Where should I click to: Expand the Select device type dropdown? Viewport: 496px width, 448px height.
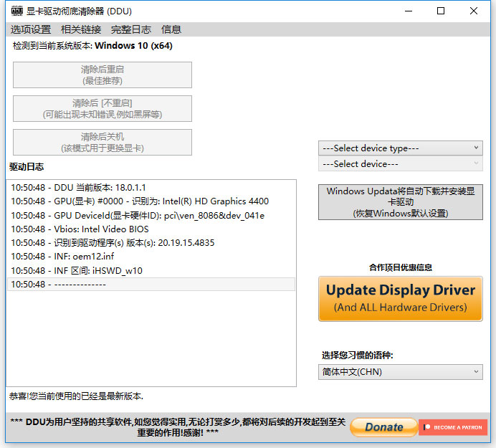(x=401, y=148)
